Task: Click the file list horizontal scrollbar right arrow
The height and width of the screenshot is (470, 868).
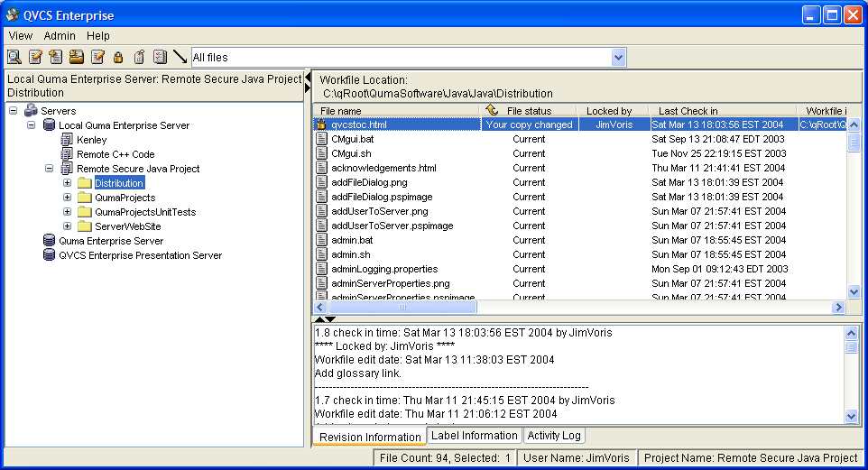Action: [x=838, y=307]
